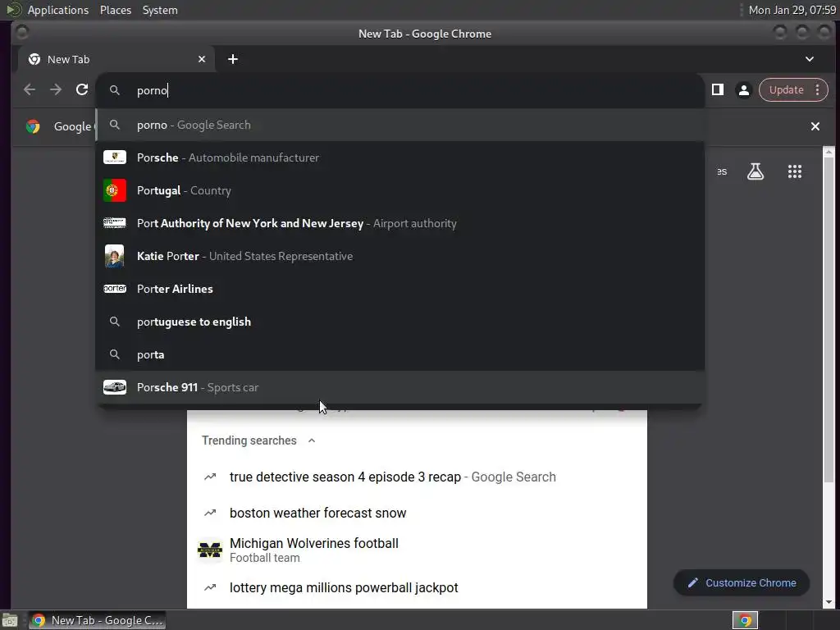The height and width of the screenshot is (630, 840).
Task: Dismiss the Google Chrome info bar
Action: point(815,126)
